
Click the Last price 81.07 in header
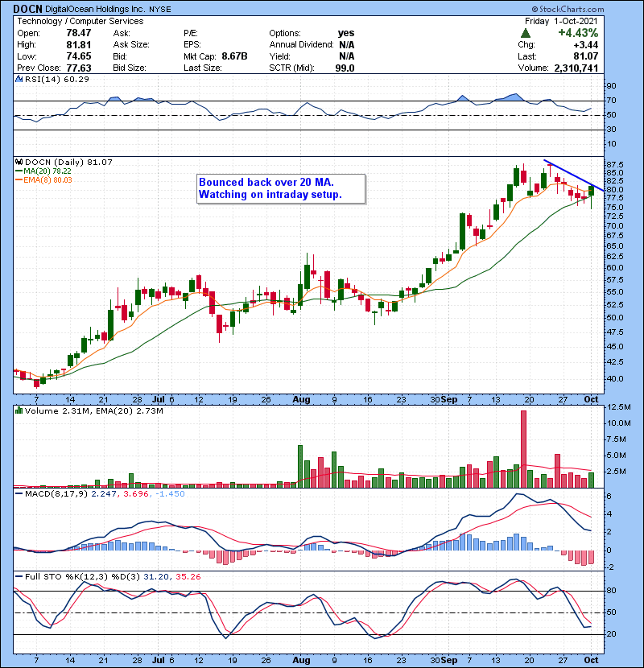coord(585,56)
